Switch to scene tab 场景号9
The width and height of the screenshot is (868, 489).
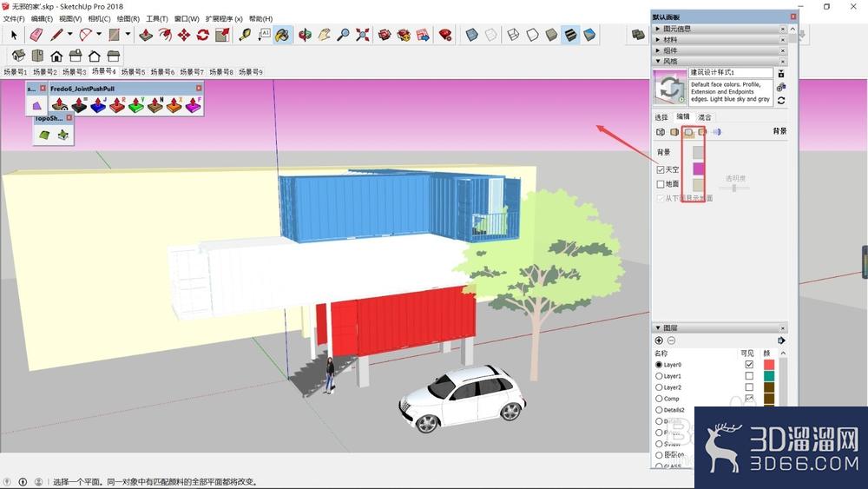pos(251,72)
